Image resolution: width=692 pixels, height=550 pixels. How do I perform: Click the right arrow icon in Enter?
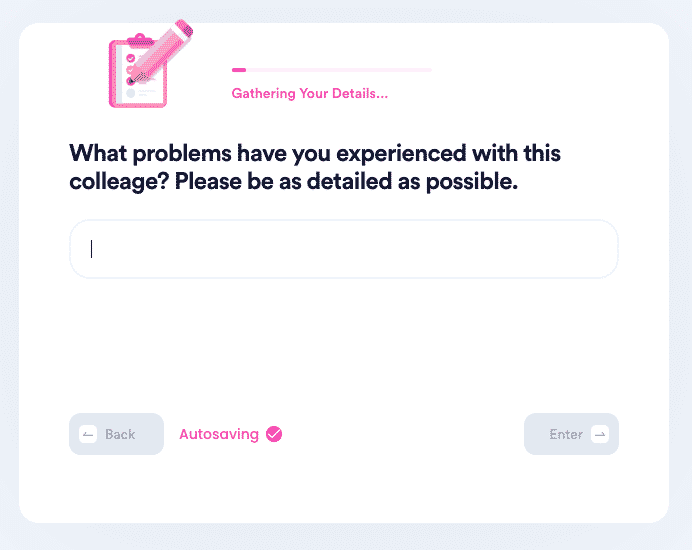click(x=600, y=434)
